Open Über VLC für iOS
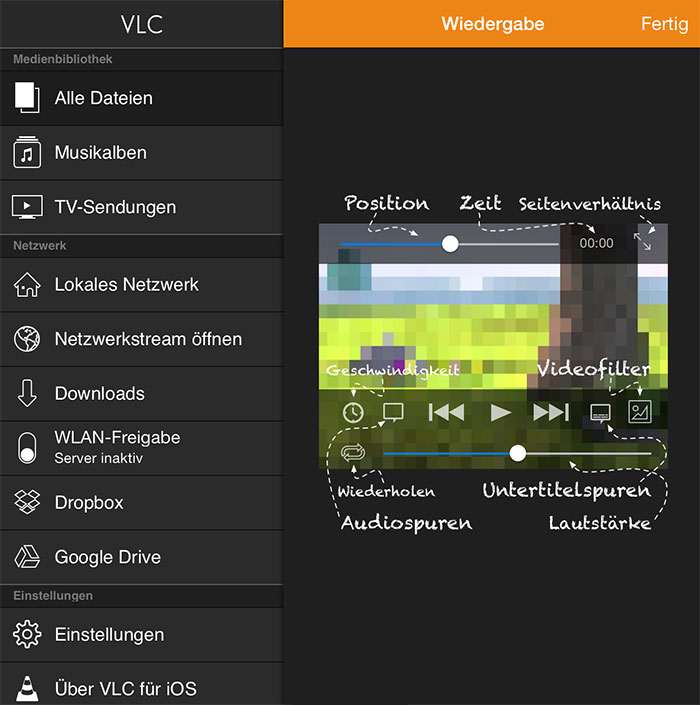The width and height of the screenshot is (700, 705). pyautogui.click(x=141, y=684)
